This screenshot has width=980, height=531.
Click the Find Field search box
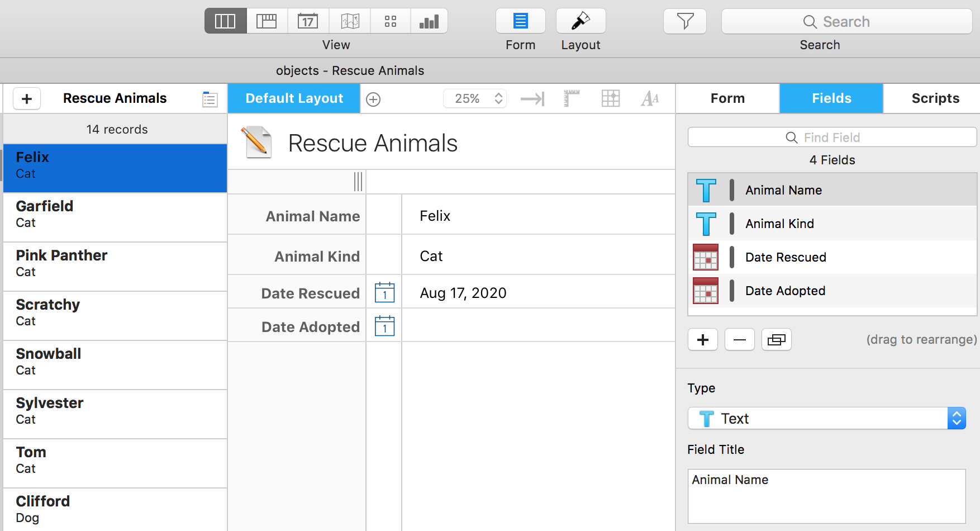click(x=831, y=138)
